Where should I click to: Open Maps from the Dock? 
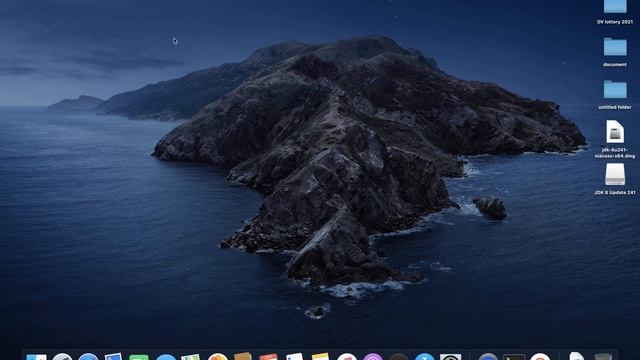pyautogui.click(x=191, y=357)
